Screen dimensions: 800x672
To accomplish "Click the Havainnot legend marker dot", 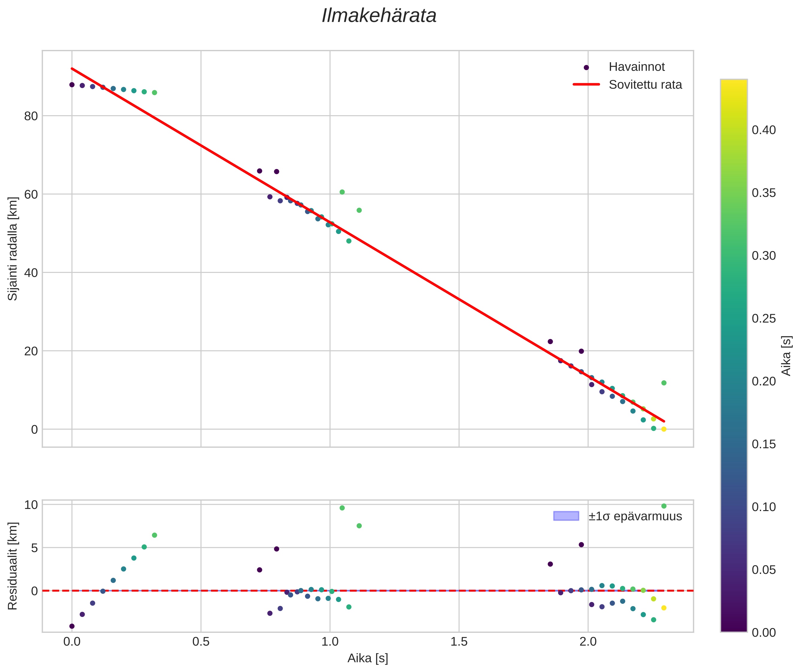I will (x=586, y=67).
